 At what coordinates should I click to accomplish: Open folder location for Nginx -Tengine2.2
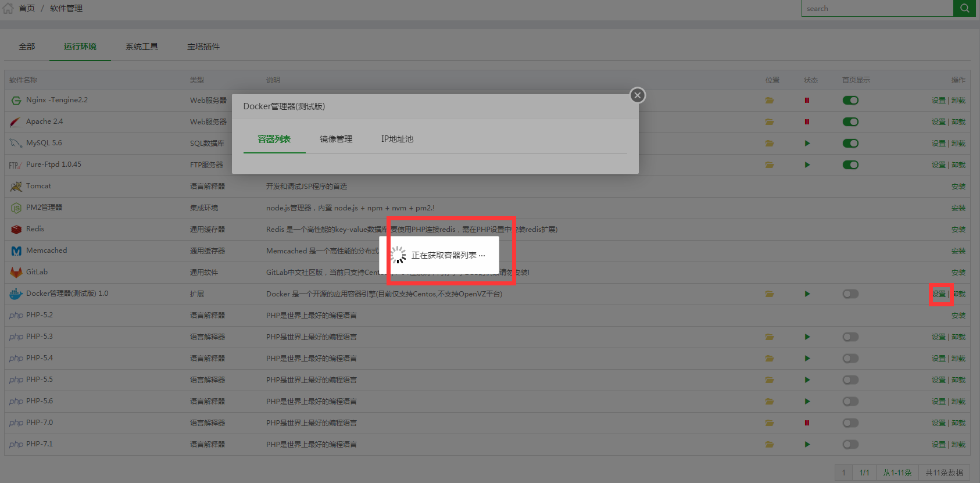click(770, 101)
